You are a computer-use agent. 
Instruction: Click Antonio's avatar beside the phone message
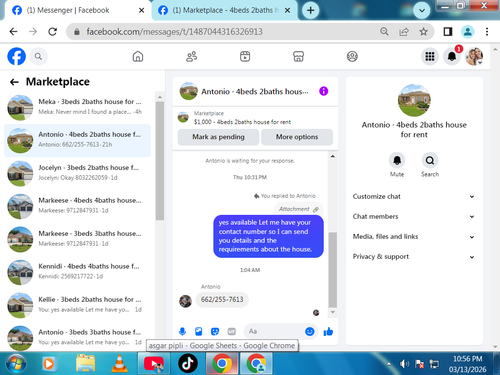click(x=185, y=301)
